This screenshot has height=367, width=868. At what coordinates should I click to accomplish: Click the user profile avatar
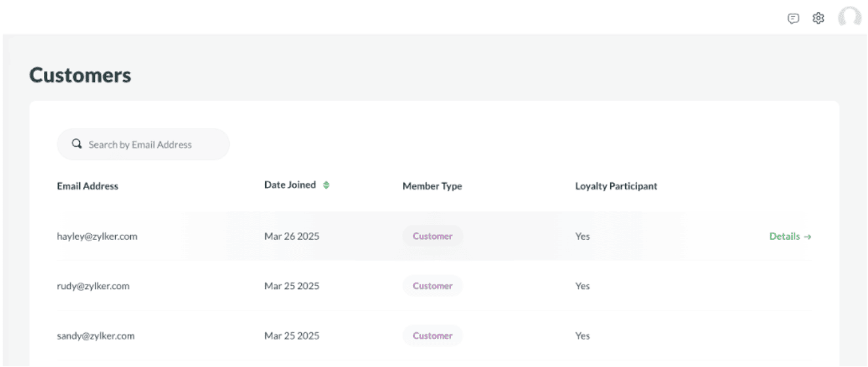point(849,18)
